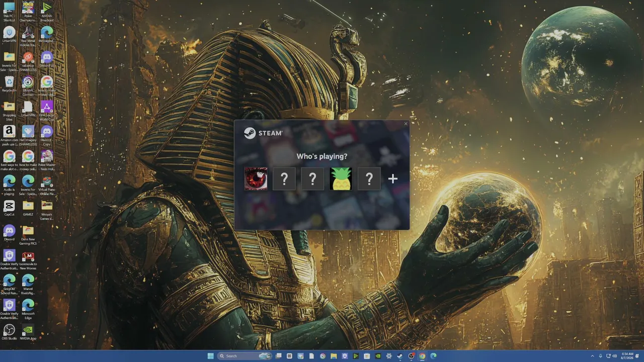Image resolution: width=644 pixels, height=362 pixels.
Task: Open OBS Studio taskbar icon
Action: coord(411,356)
